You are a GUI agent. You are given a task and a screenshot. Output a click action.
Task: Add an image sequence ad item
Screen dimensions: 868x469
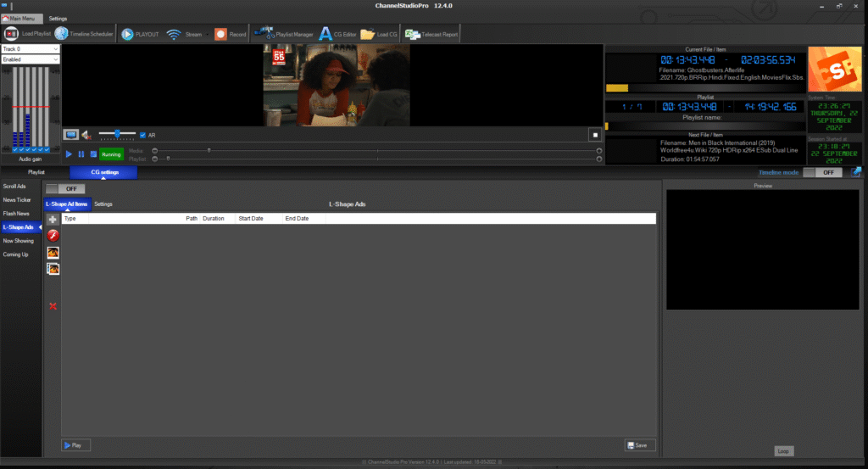coord(53,269)
